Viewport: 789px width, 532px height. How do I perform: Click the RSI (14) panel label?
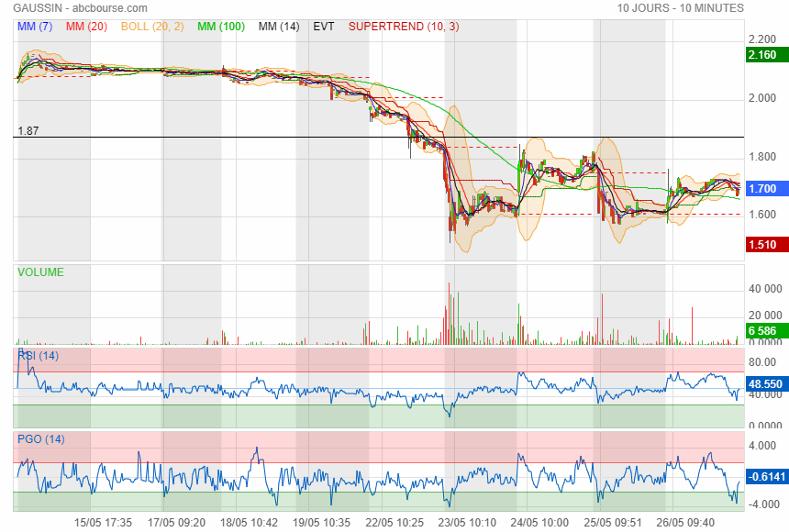[x=39, y=356]
